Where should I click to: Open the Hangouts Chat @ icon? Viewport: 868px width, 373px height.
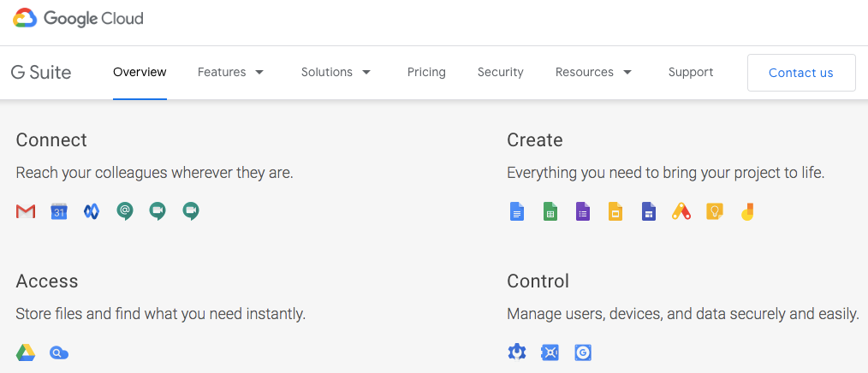[125, 211]
